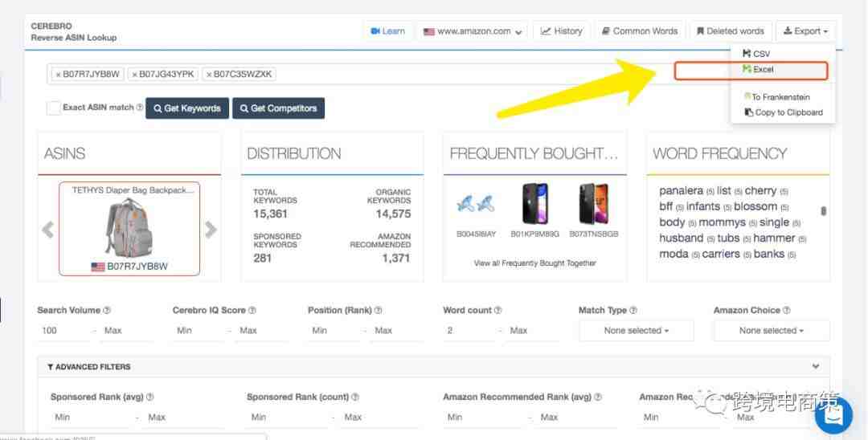Remove the B07R7JYB8W ASIN tag
Viewport: 868px width, 440px height.
tap(58, 75)
